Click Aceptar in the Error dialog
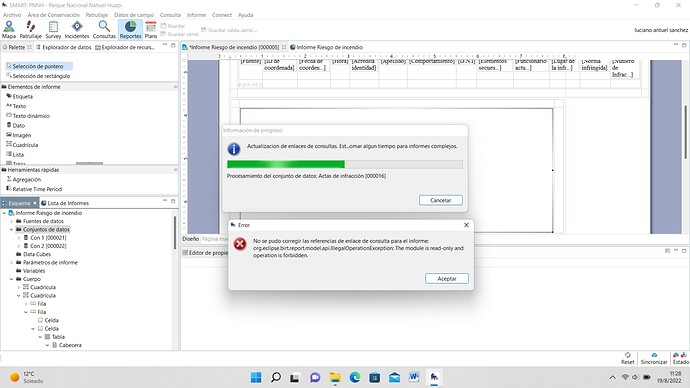The image size is (690, 388). pos(447,278)
